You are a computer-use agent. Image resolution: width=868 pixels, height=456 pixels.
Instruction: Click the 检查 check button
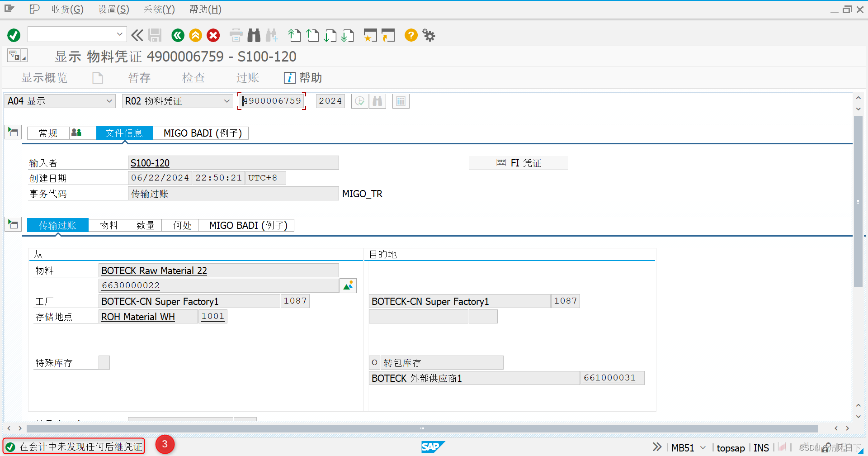(x=193, y=78)
